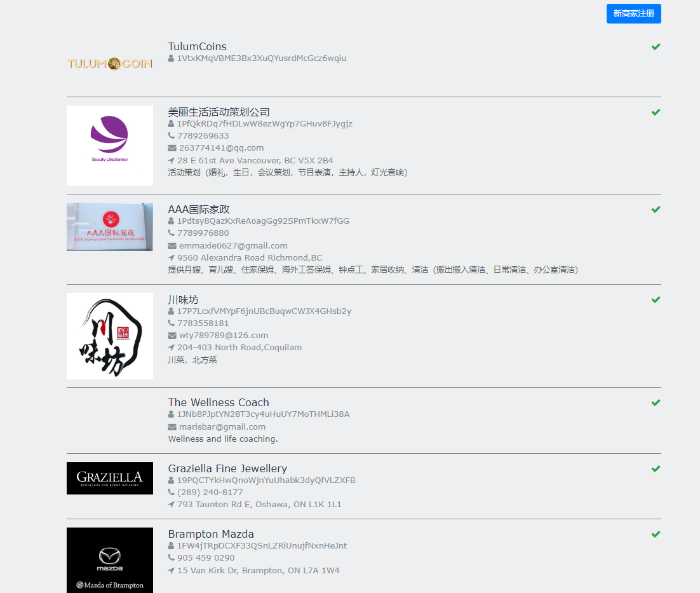Select email wty789789@126.com
Image resolution: width=700 pixels, height=593 pixels.
pyautogui.click(x=224, y=336)
